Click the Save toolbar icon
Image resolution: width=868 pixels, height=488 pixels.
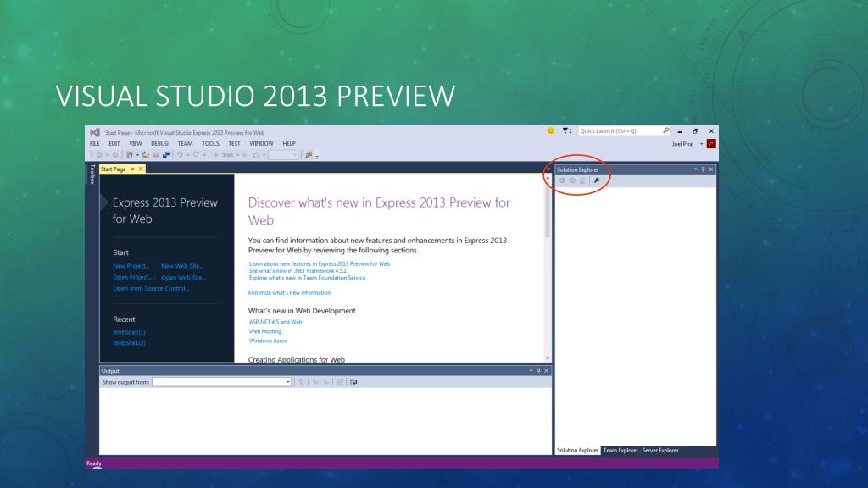pyautogui.click(x=156, y=155)
